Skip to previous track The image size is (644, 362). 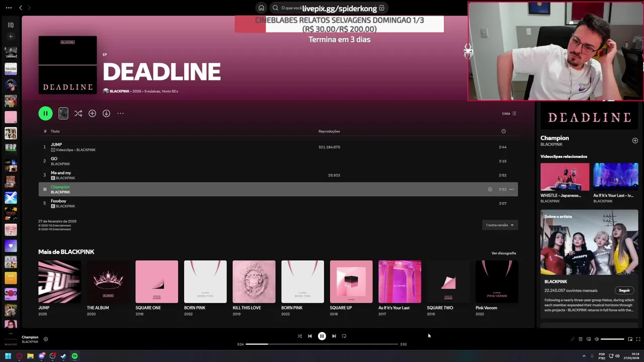[310, 336]
